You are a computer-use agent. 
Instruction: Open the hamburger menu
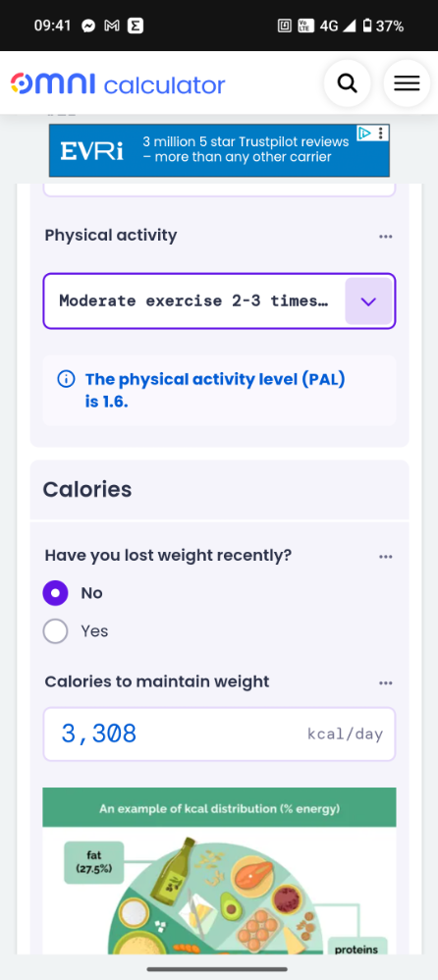pyautogui.click(x=407, y=83)
